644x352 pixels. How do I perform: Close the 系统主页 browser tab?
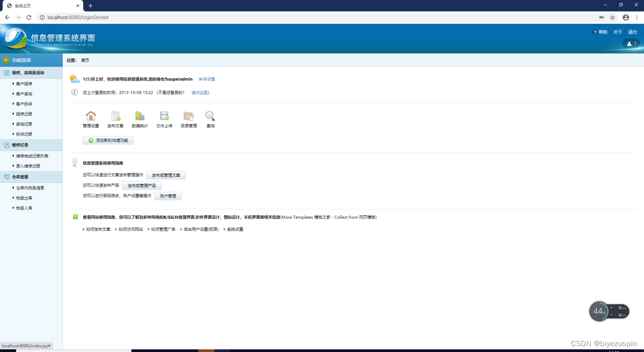78,6
